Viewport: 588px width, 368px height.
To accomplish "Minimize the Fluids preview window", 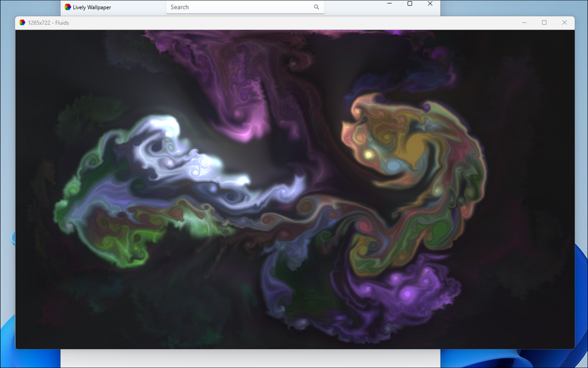I will [524, 22].
